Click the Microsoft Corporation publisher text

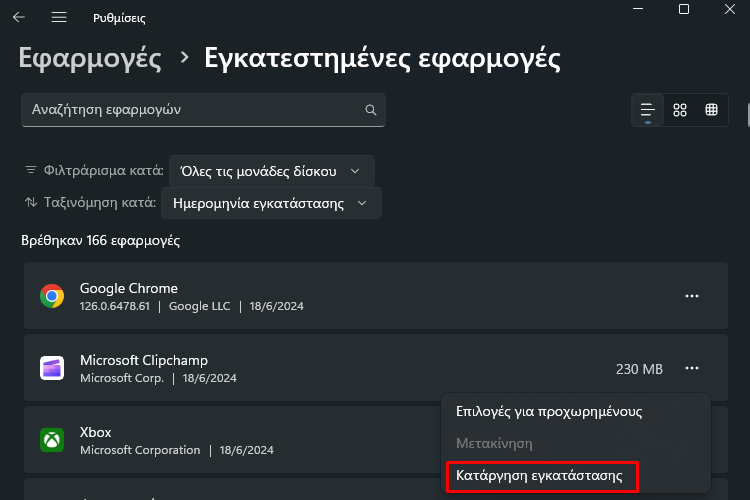(140, 450)
